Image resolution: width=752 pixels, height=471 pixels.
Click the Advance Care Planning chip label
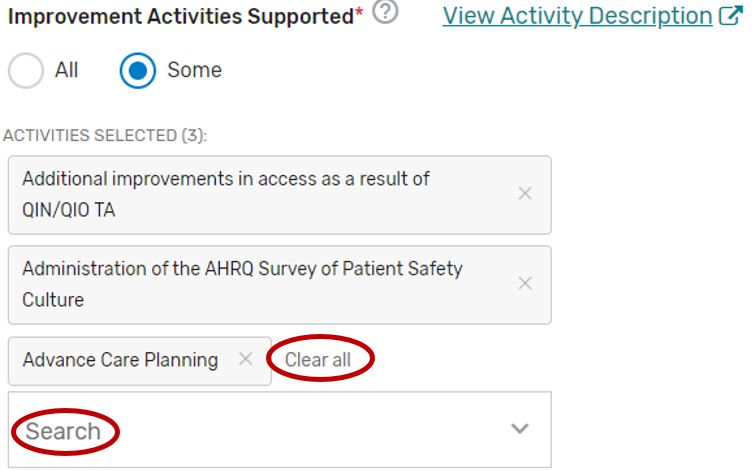[120, 360]
